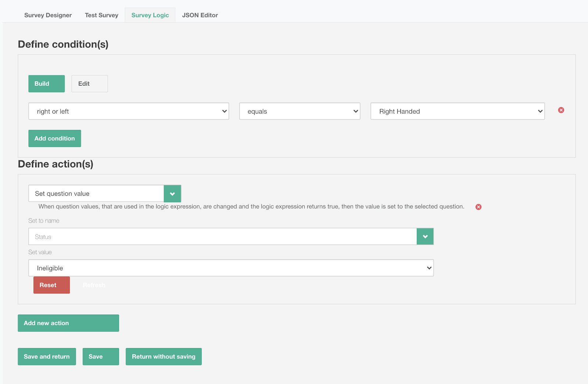This screenshot has height=384, width=588.
Task: Click the red Reset button
Action: click(x=51, y=285)
